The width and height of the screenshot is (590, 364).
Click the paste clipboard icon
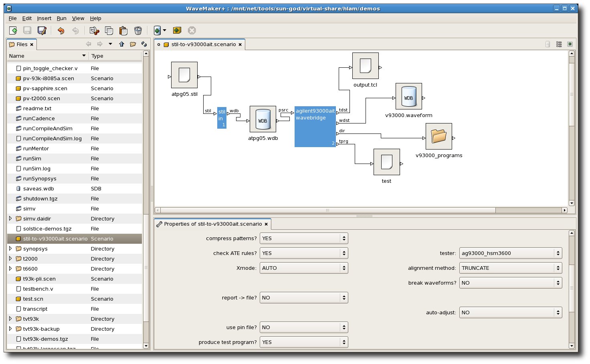coord(123,30)
